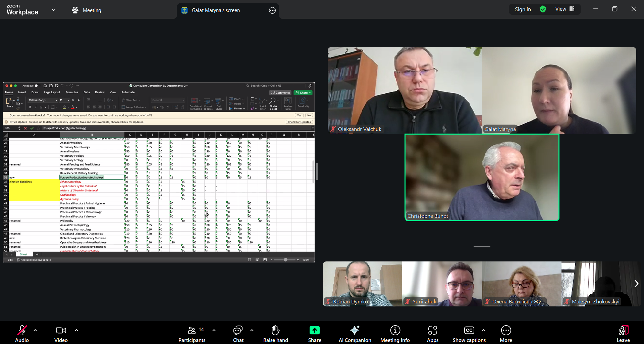Click the Sign in button
The image size is (644, 344).
coord(523,9)
